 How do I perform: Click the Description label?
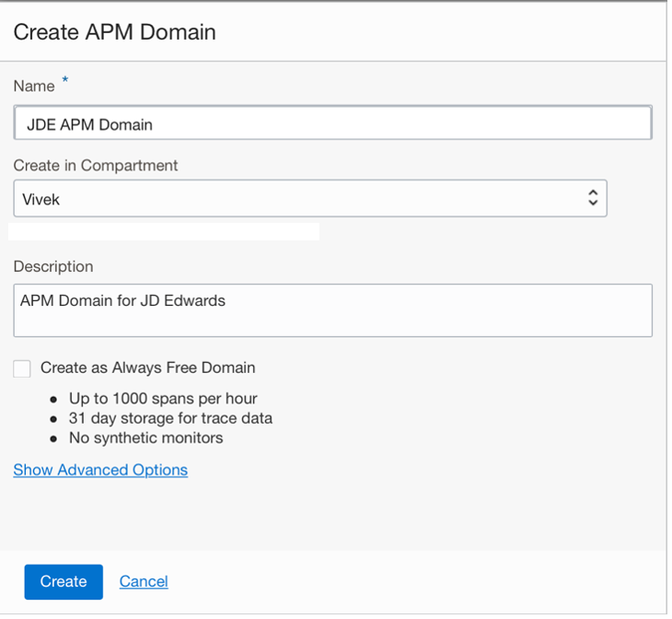tap(53, 266)
